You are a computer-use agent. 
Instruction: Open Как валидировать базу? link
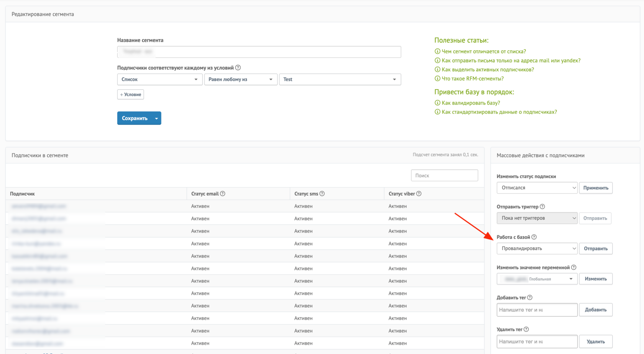pos(471,103)
